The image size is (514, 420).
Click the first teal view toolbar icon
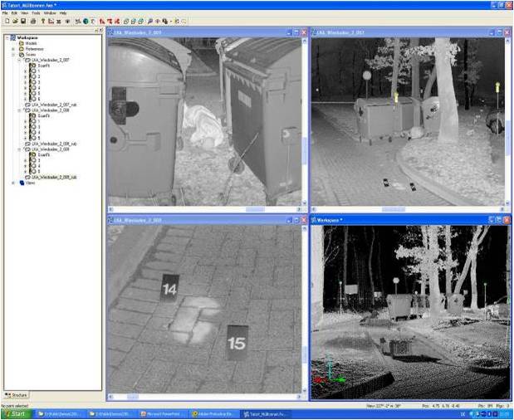point(126,22)
